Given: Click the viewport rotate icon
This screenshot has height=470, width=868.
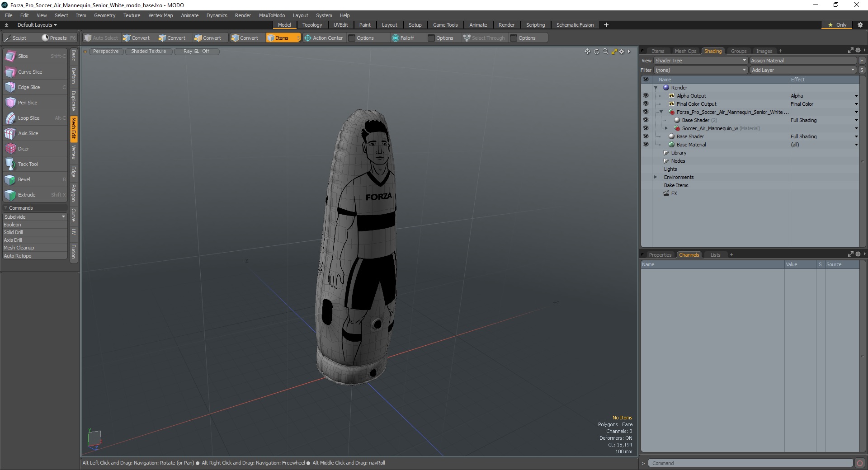Looking at the screenshot, I should [596, 52].
